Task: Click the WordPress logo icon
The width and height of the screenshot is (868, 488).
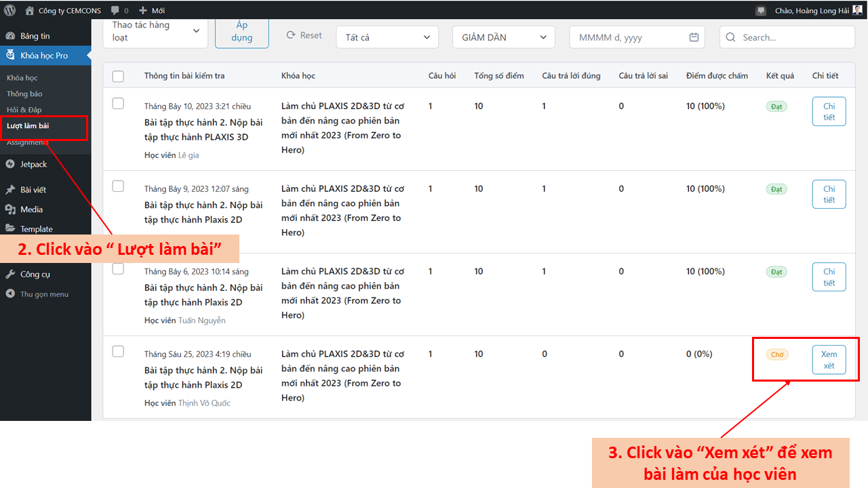Action: coord(9,10)
